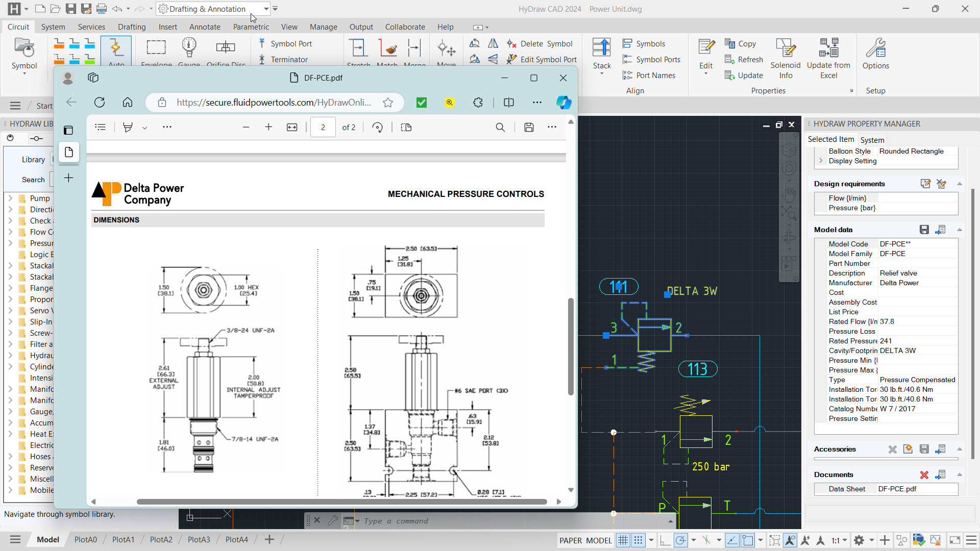Expand the Heat Exchanger library folder

tap(10, 434)
